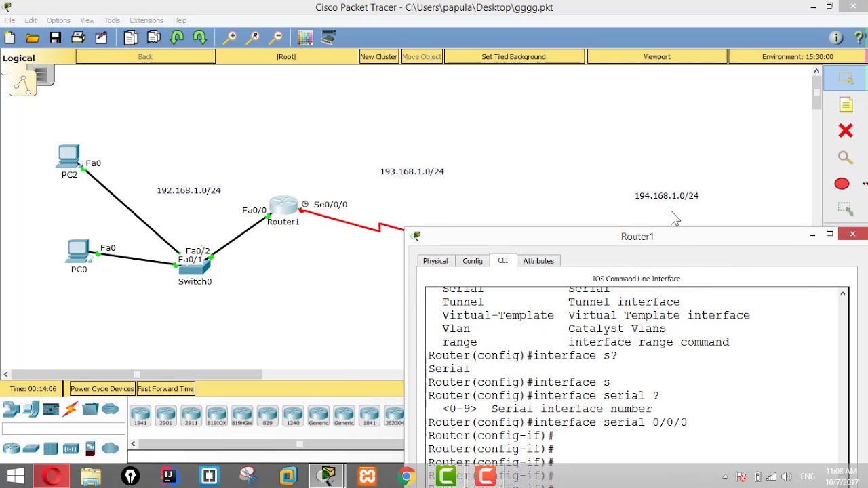Select the Security subcategory icon
The height and width of the screenshot is (488, 868).
[x=90, y=449]
